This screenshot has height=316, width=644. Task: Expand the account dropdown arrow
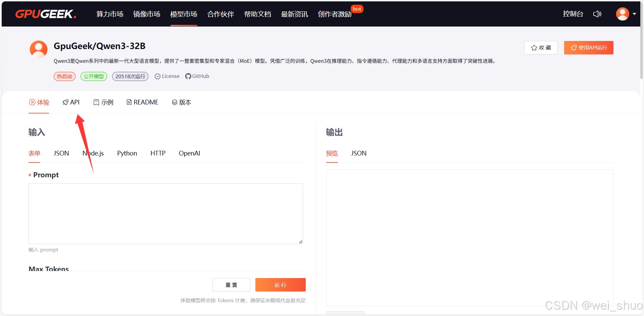pos(634,14)
